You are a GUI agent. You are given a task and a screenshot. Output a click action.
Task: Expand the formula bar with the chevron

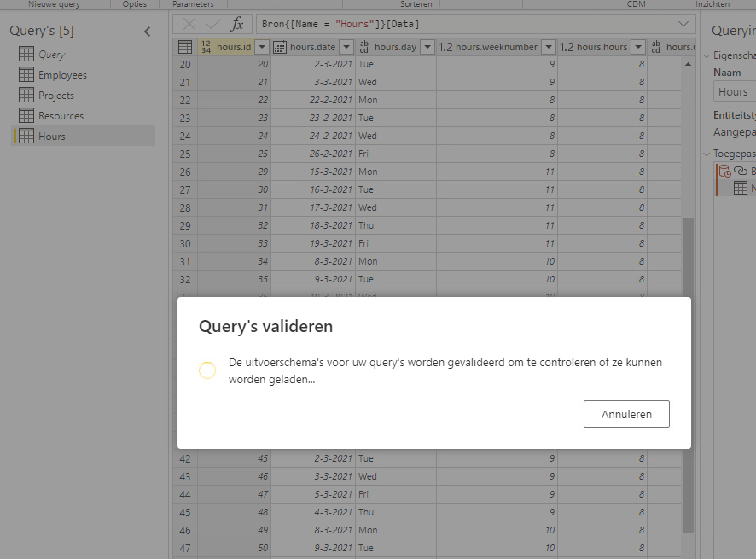pos(683,24)
